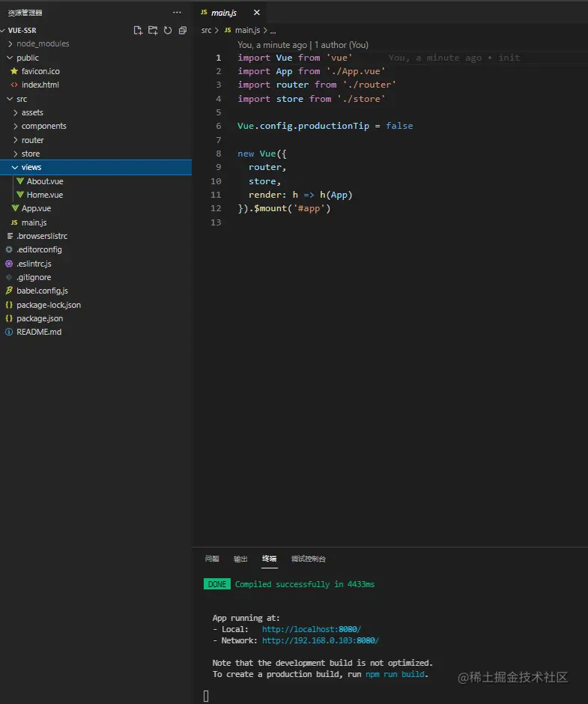Open the explorer panel more actions ellipsis
Screen dimensions: 588x704
[177, 13]
